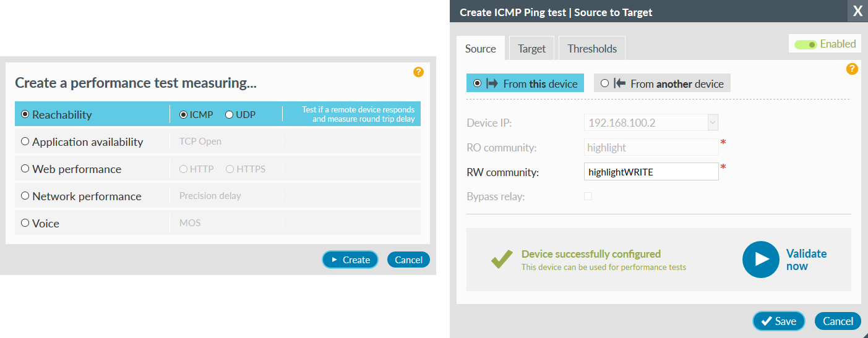Click the Save button
Image resolution: width=868 pixels, height=338 pixels.
point(778,321)
